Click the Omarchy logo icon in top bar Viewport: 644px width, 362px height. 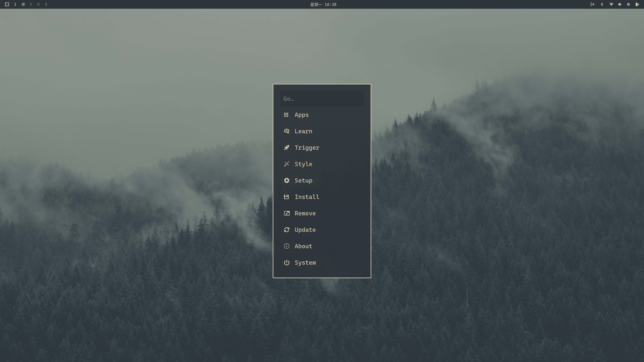(x=7, y=4)
